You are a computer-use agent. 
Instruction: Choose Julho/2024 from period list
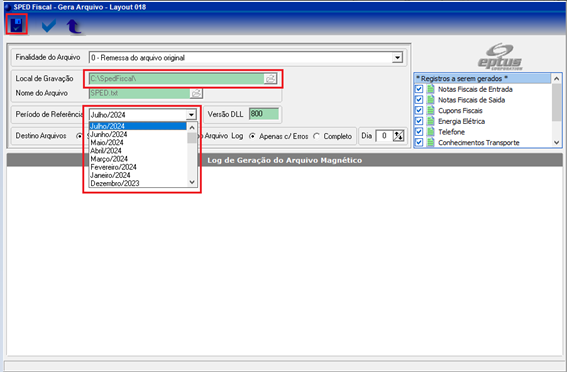point(138,126)
